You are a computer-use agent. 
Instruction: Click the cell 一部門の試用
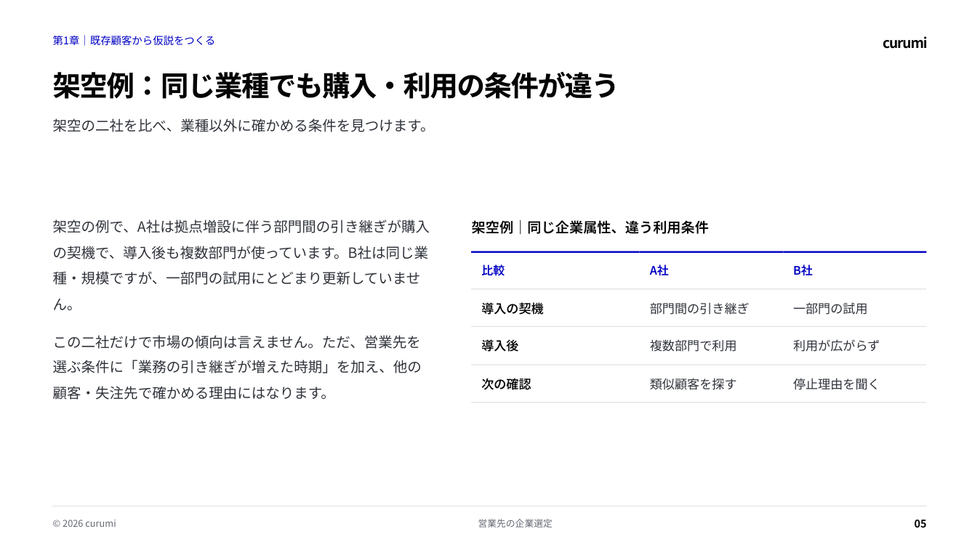[830, 309]
